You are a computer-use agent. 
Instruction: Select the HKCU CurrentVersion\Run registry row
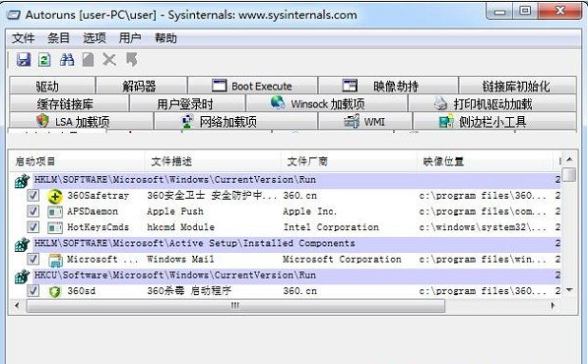coord(297,275)
